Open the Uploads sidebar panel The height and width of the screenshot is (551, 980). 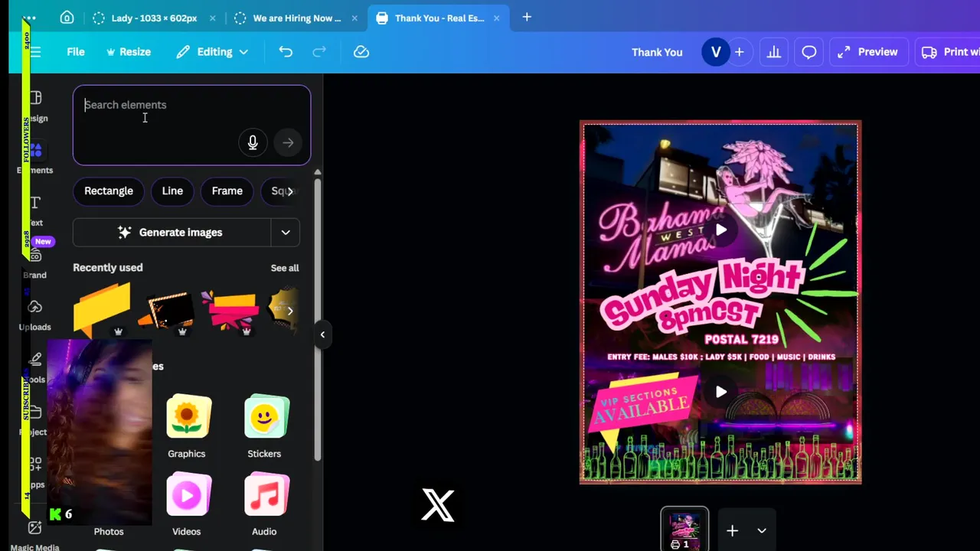(x=34, y=315)
